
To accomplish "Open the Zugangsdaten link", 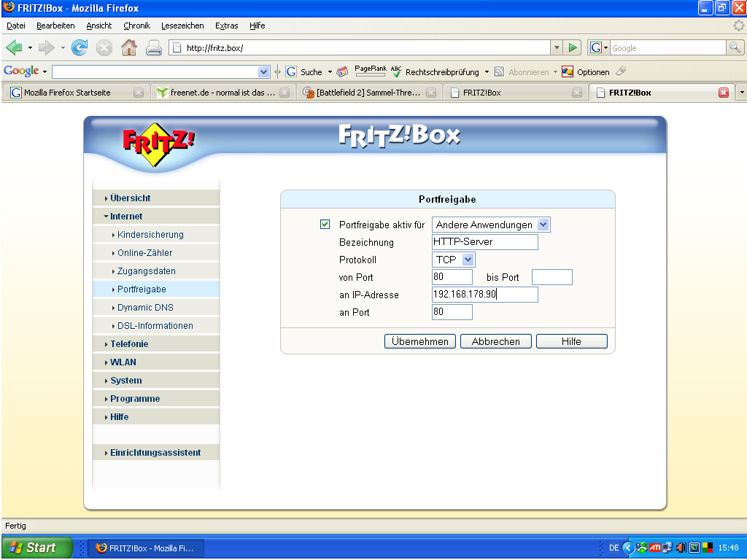I will coord(147,271).
